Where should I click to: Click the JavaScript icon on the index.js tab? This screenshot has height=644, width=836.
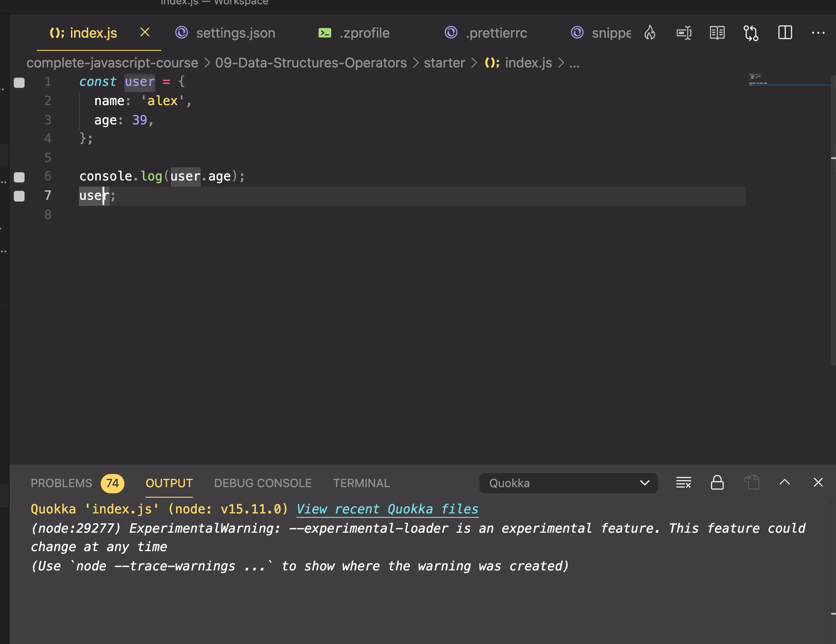tap(57, 32)
